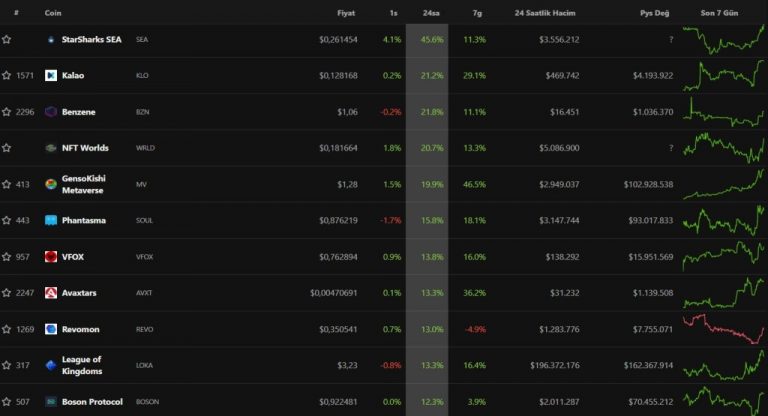The image size is (768, 416).
Task: Click the StarSharks SEA coin logo
Action: 51,40
